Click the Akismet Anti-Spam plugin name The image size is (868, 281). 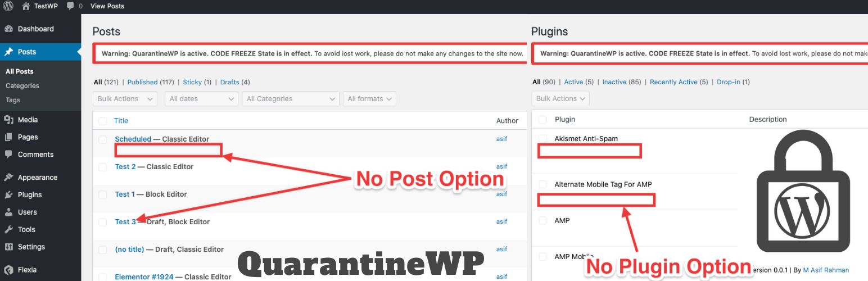pyautogui.click(x=586, y=139)
